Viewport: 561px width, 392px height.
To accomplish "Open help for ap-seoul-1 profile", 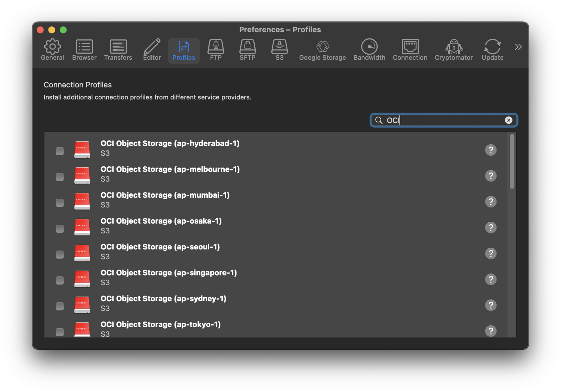I will 490,253.
